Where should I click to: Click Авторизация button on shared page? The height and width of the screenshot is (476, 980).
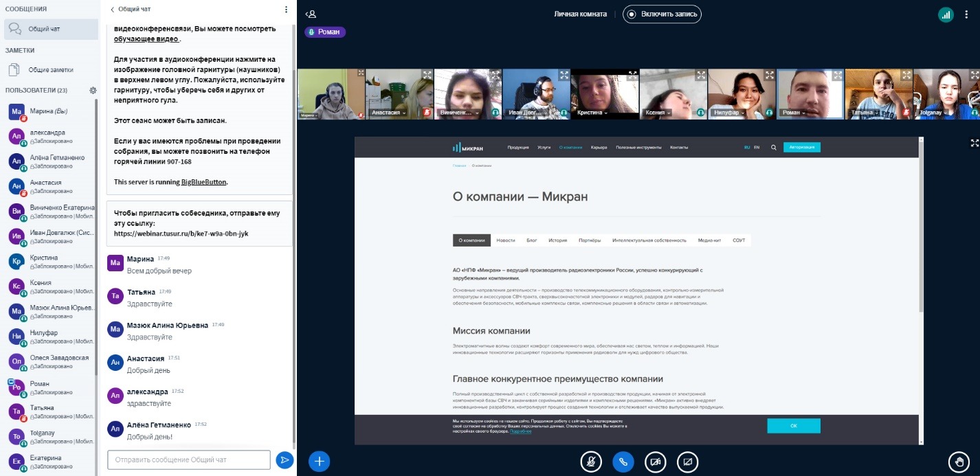[x=802, y=147]
